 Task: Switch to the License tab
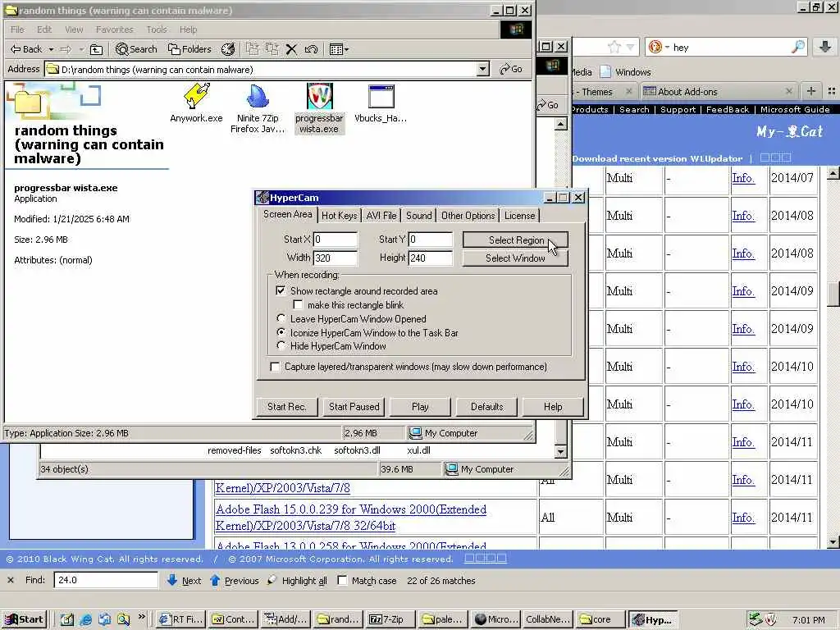tap(519, 216)
